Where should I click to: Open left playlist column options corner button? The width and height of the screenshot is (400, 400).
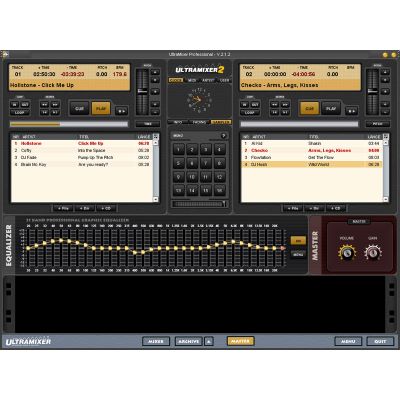156,136
